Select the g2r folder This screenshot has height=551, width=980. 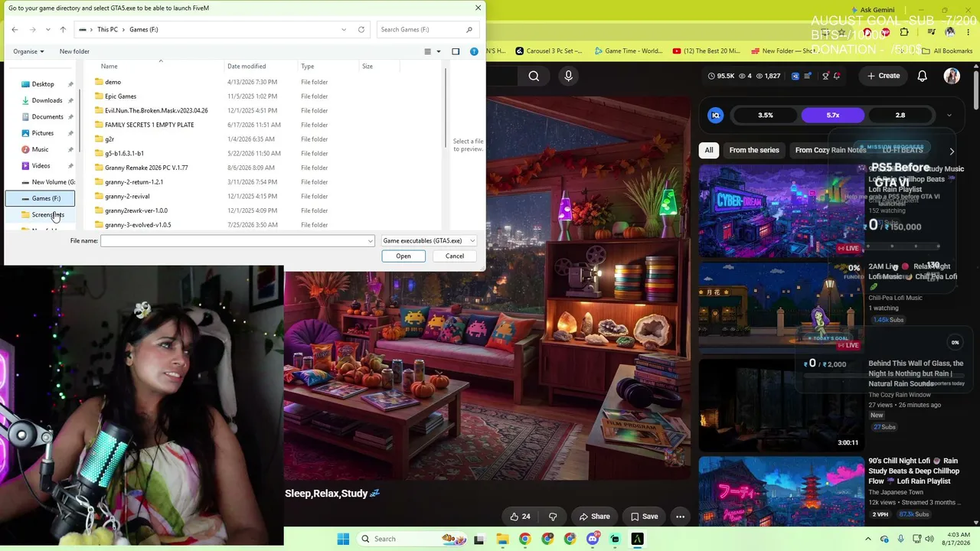tap(109, 139)
